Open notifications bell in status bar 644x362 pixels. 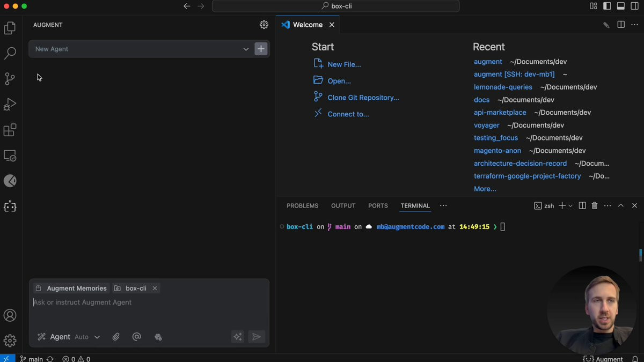(x=635, y=359)
